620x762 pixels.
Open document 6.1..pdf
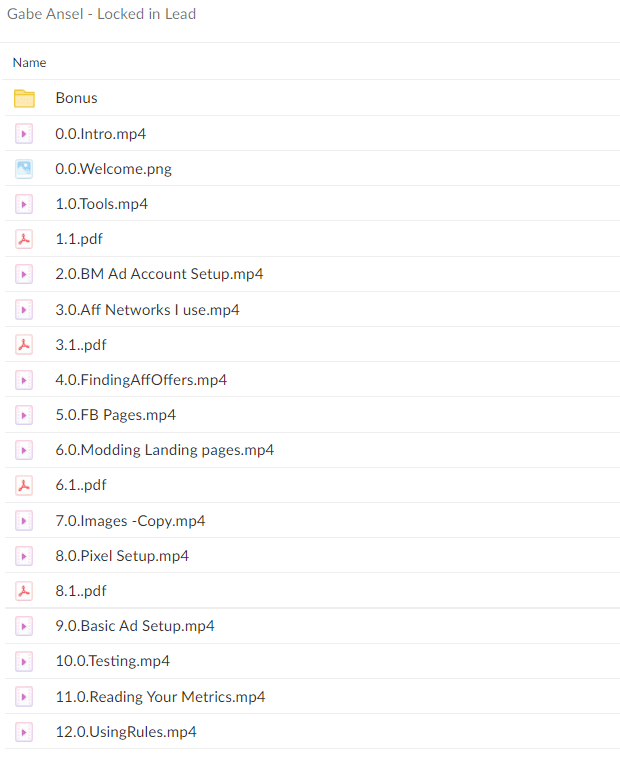coord(81,485)
